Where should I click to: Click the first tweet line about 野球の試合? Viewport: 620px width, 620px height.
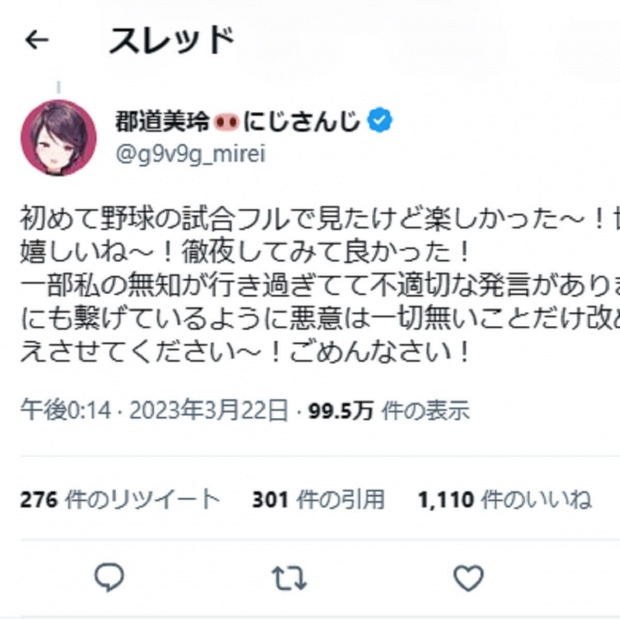click(x=320, y=219)
